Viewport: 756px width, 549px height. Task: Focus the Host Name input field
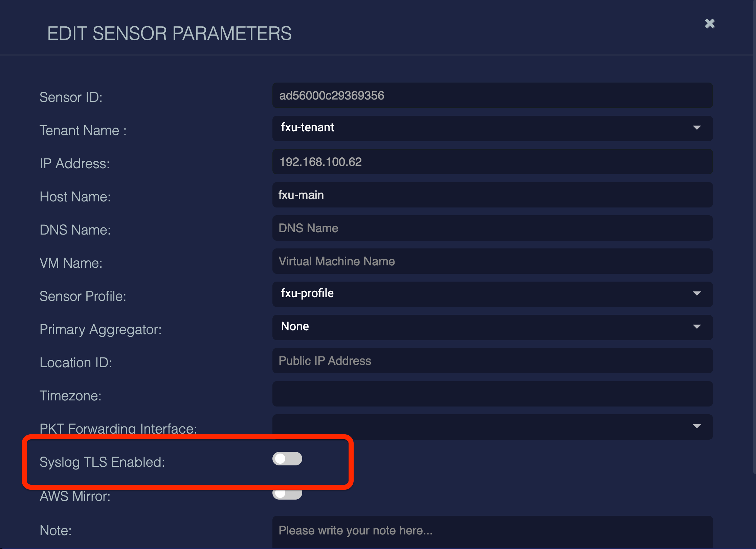pyautogui.click(x=492, y=195)
